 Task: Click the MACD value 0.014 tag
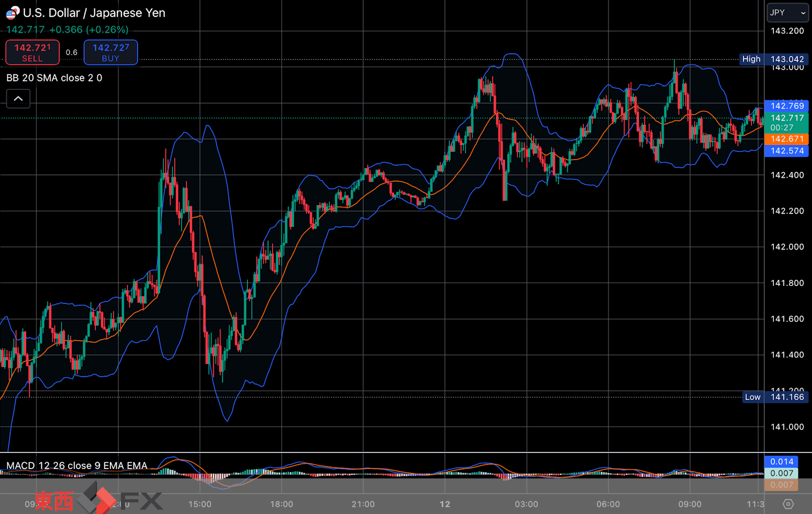pos(781,462)
